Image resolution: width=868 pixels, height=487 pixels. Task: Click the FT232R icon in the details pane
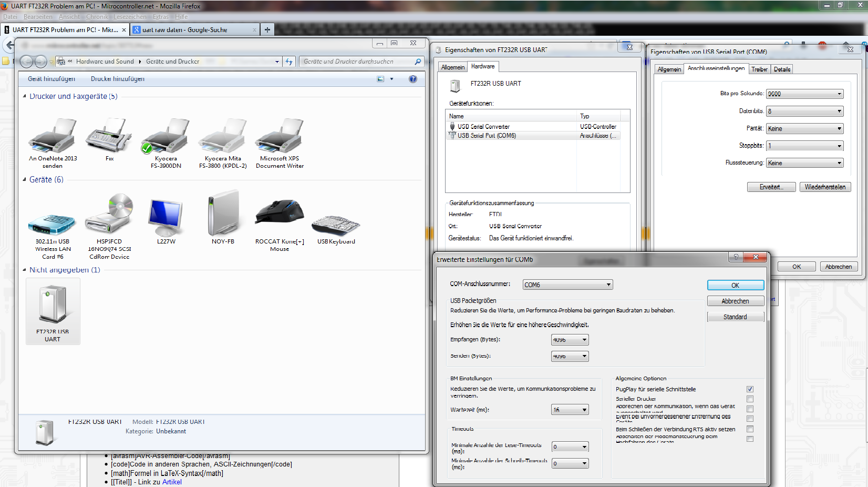pyautogui.click(x=45, y=432)
